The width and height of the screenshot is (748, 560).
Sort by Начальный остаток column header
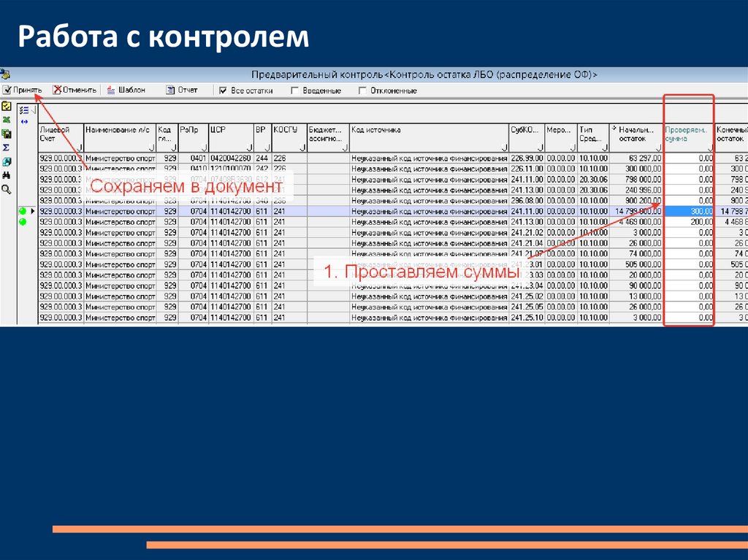(x=635, y=133)
